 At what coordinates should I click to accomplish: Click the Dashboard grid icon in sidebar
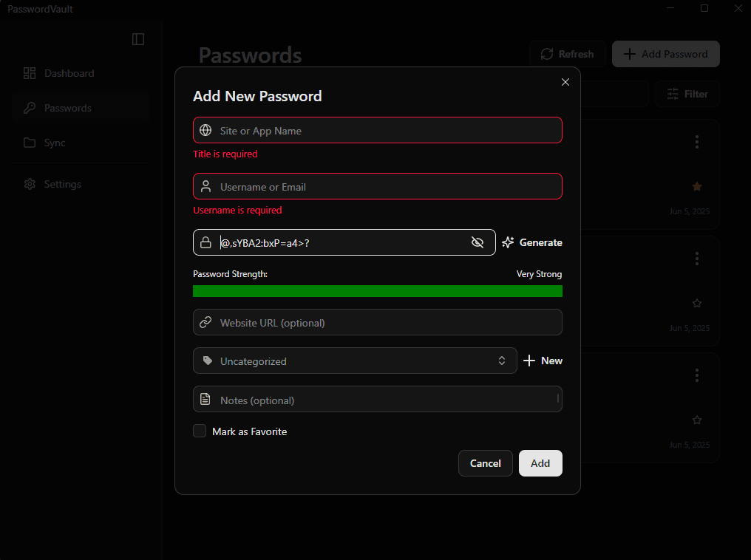click(x=30, y=73)
